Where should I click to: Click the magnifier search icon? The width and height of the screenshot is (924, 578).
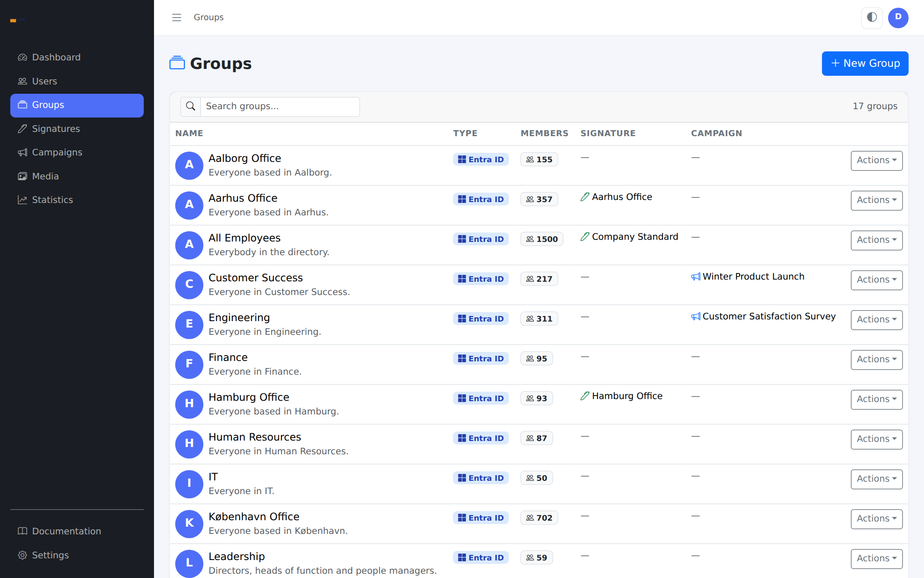191,106
